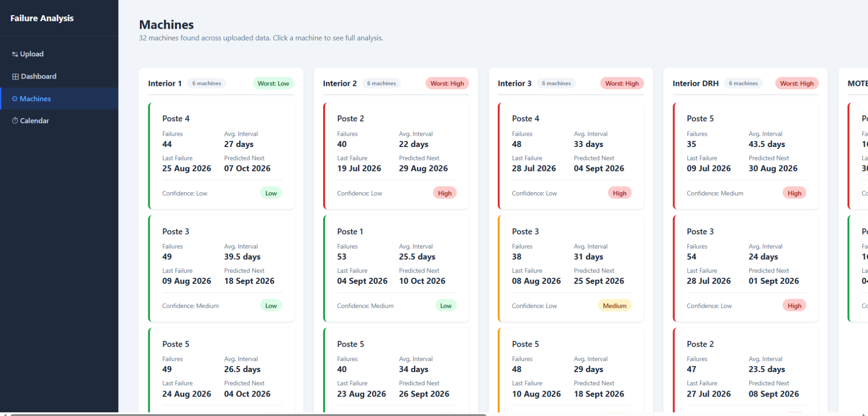Click High risk badge on Interior 2 Poste 2

point(445,193)
